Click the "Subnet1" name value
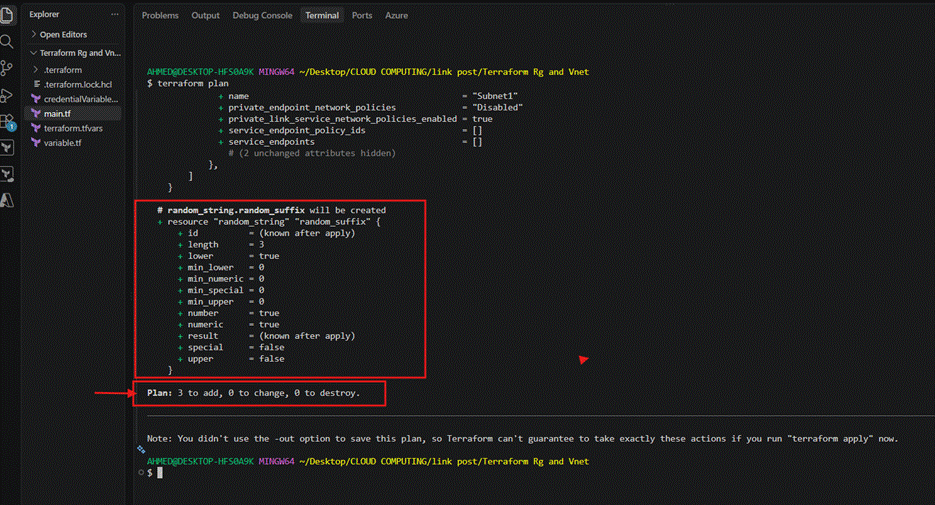 pyautogui.click(x=494, y=96)
